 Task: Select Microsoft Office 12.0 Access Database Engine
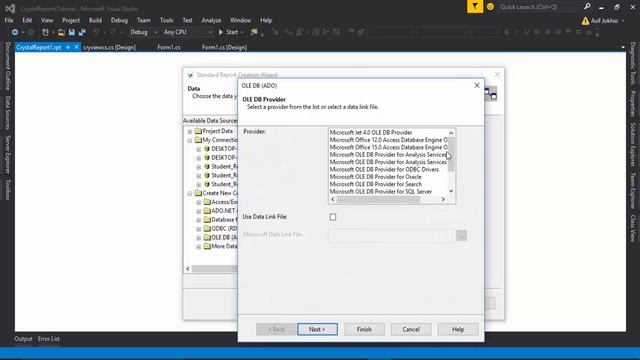pyautogui.click(x=388, y=140)
